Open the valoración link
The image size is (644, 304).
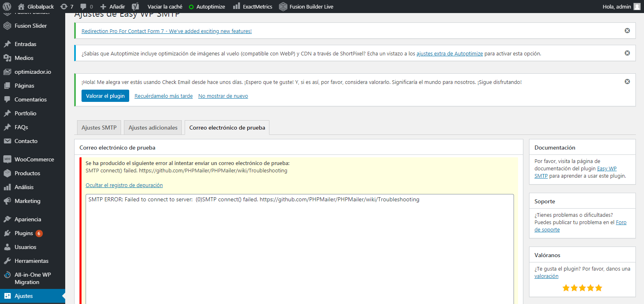coord(546,276)
